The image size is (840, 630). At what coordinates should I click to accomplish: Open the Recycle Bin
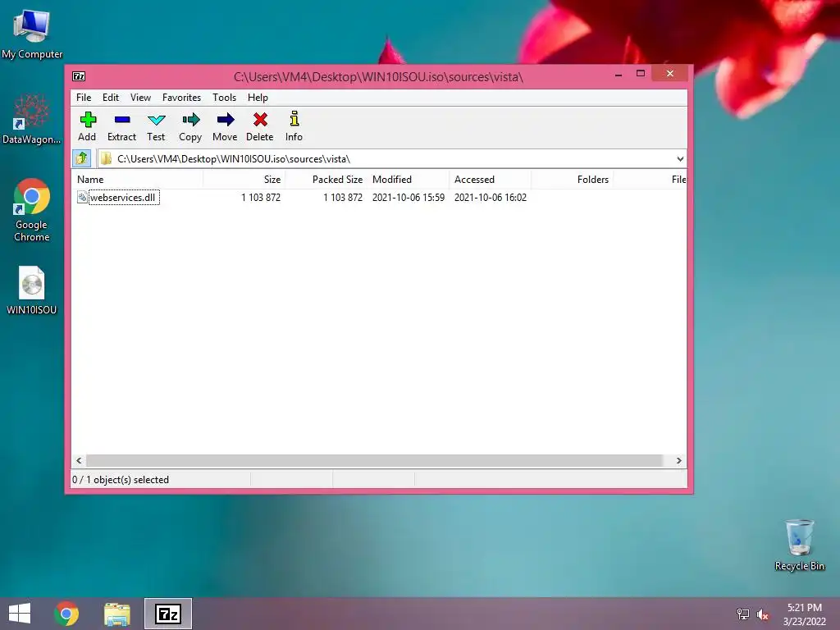pyautogui.click(x=799, y=545)
